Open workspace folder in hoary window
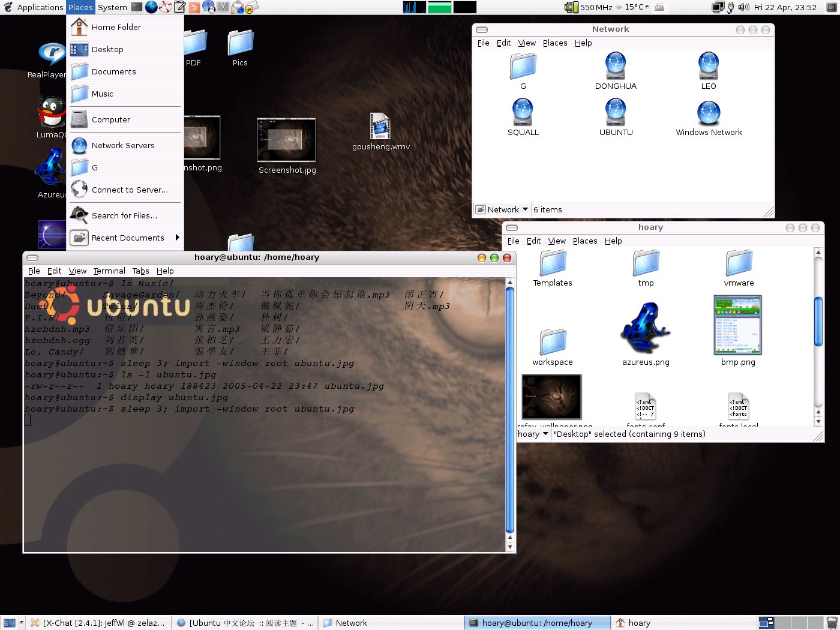 click(553, 347)
